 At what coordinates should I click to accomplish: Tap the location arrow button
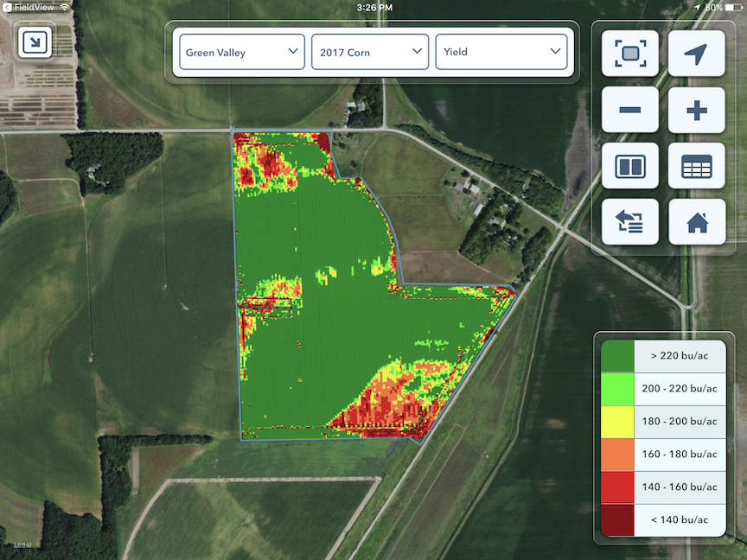697,54
